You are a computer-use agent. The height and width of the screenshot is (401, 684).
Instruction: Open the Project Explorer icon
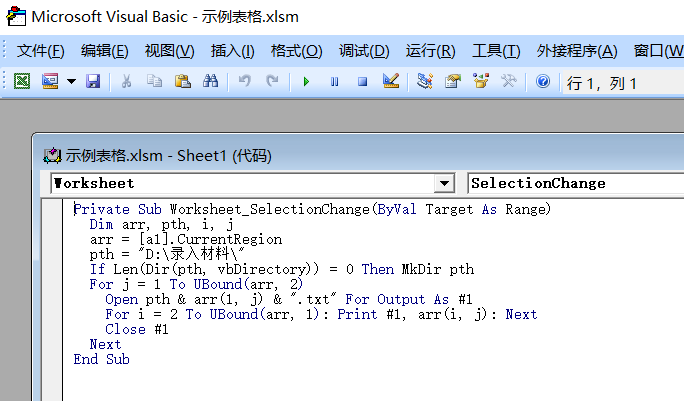coord(425,82)
